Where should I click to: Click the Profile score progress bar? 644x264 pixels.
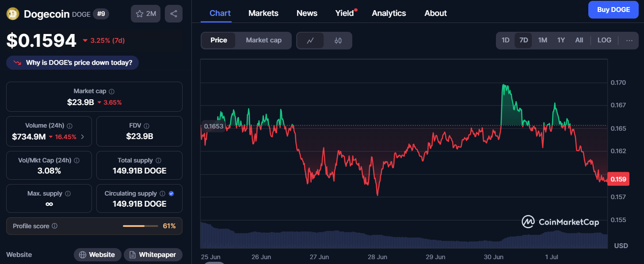(141, 226)
